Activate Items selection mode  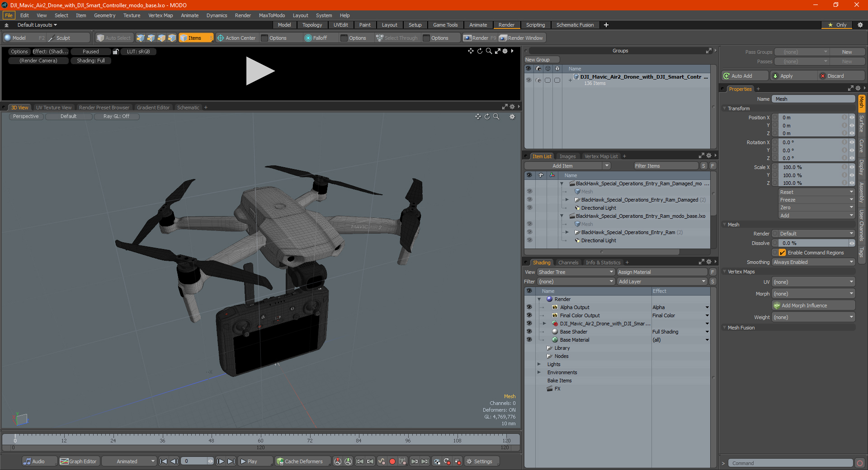(196, 38)
